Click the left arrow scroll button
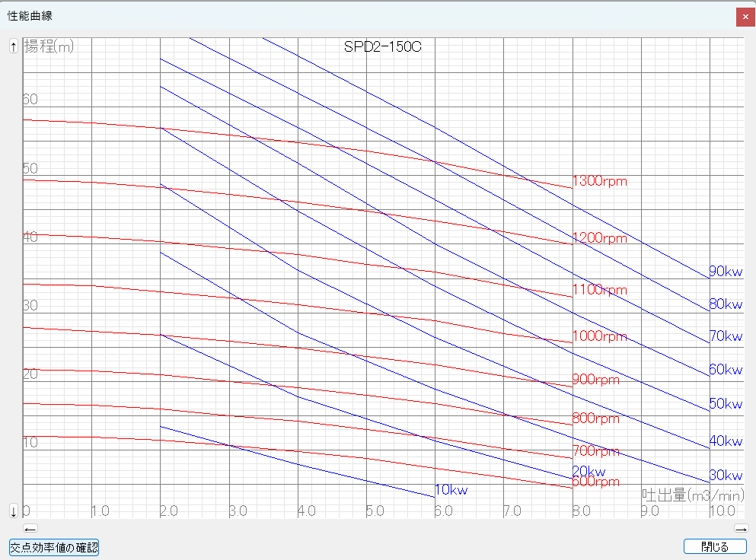This screenshot has width=756, height=560. tap(30, 529)
